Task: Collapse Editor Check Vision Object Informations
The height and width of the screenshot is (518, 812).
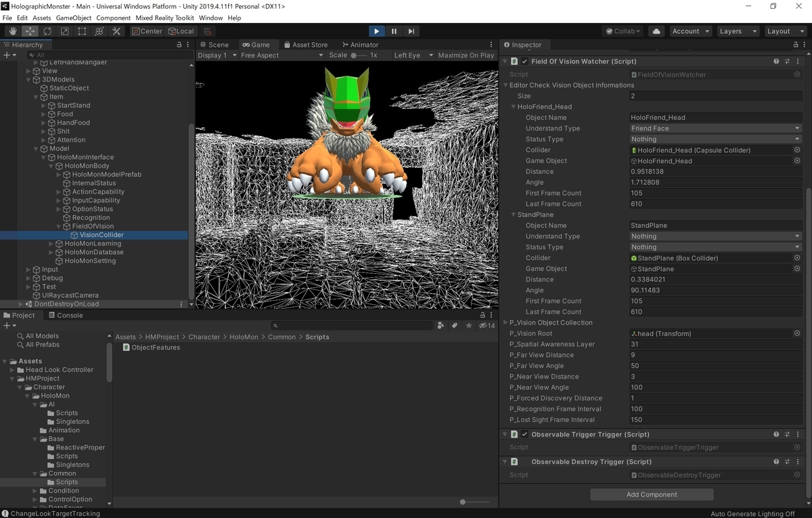Action: [505, 85]
